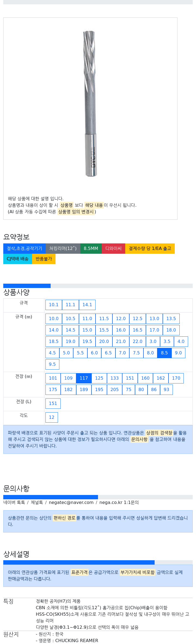Click the 처킹리머(12˚) tag
The width and height of the screenshot is (196, 644).
pos(63,249)
